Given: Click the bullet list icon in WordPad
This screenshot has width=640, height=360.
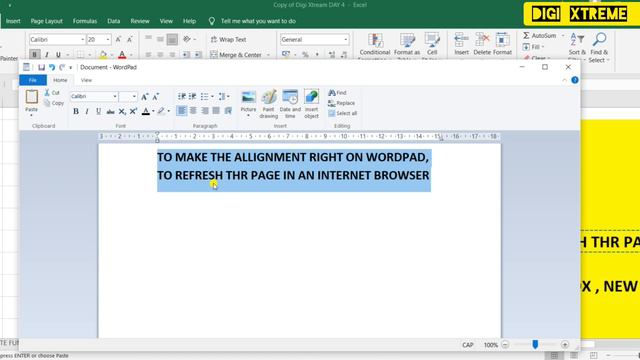Looking at the screenshot, I should 204,97.
